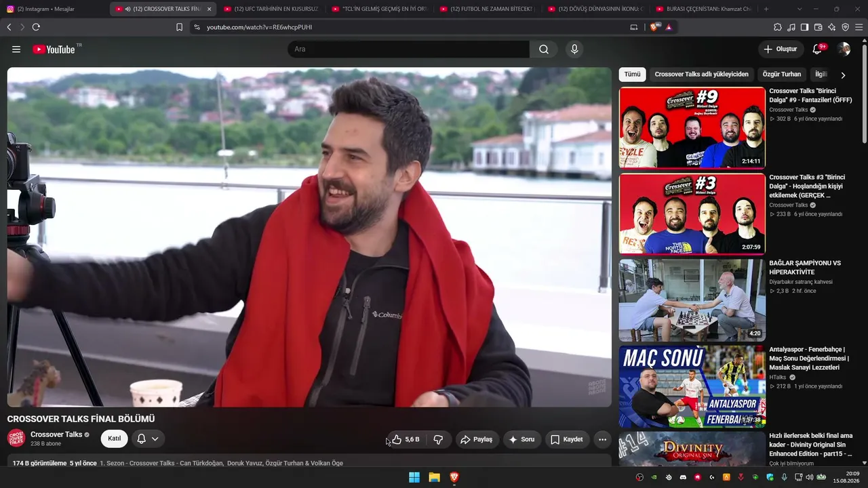868x488 pixels.
Task: Go back in browser history
Action: 9,27
